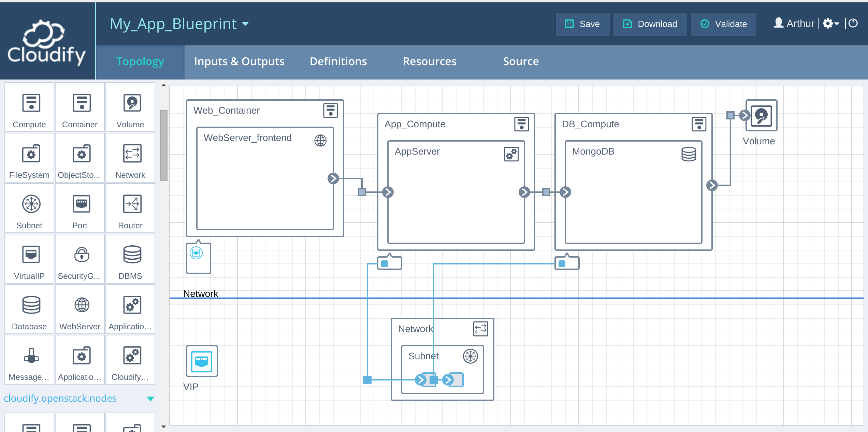Click the Volume node on the canvas

tap(761, 116)
